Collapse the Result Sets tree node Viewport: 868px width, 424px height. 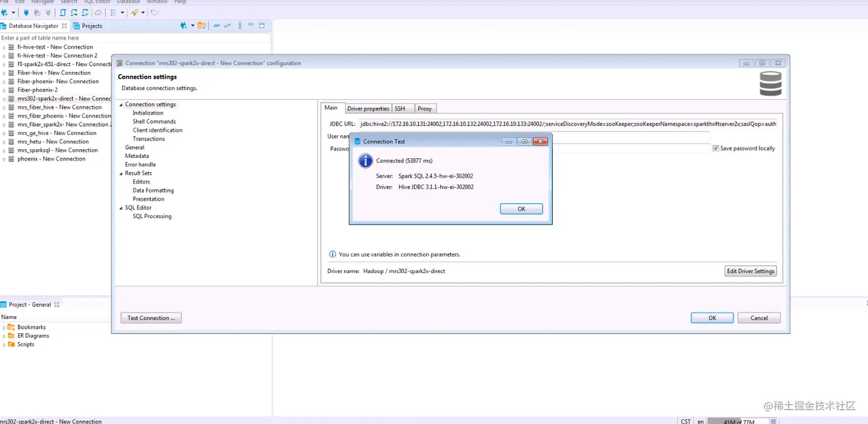tap(121, 173)
